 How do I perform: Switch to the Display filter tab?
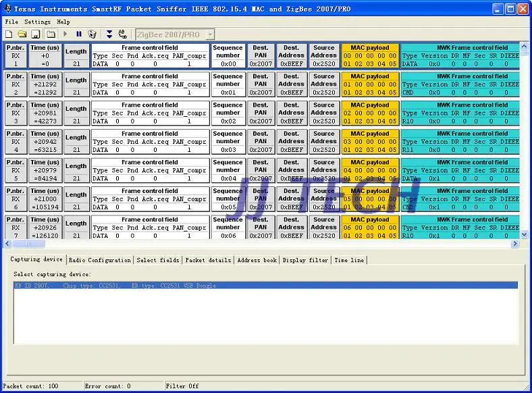pyautogui.click(x=305, y=260)
